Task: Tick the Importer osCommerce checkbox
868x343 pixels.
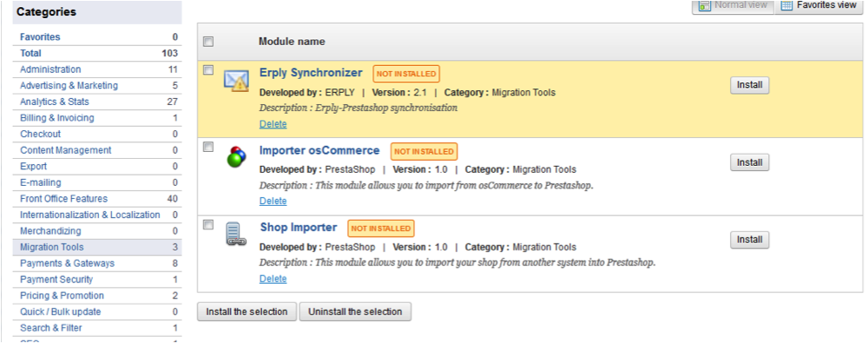Action: pos(208,147)
